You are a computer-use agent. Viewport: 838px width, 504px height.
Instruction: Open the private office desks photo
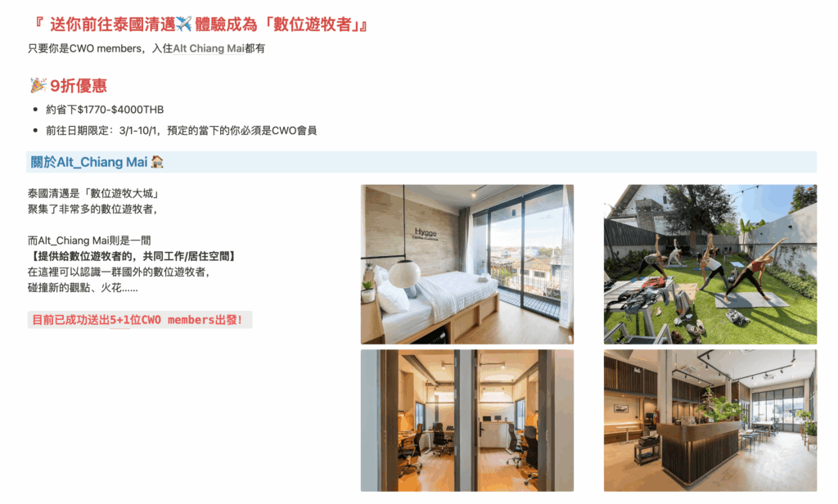[467, 421]
